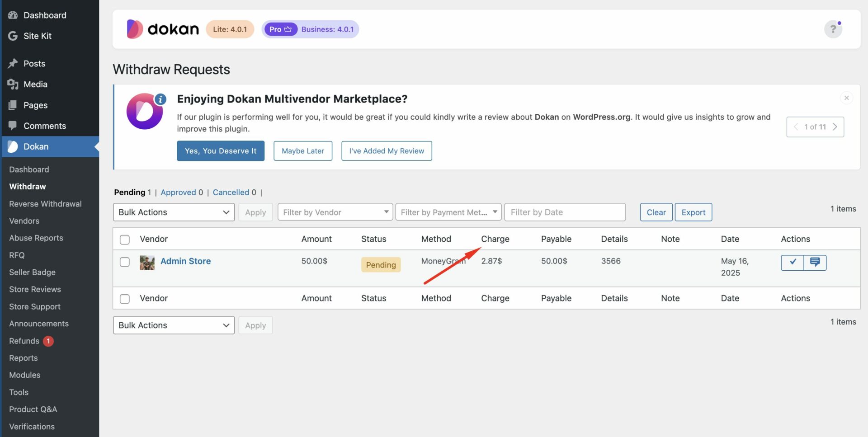This screenshot has width=868, height=437.
Task: Open Store Support submenu item
Action: [35, 306]
